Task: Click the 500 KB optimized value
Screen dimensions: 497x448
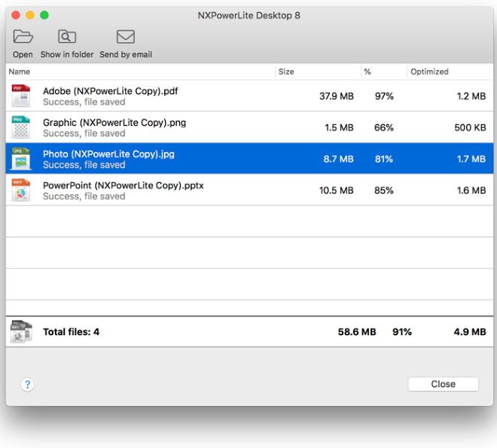Action: (x=470, y=127)
